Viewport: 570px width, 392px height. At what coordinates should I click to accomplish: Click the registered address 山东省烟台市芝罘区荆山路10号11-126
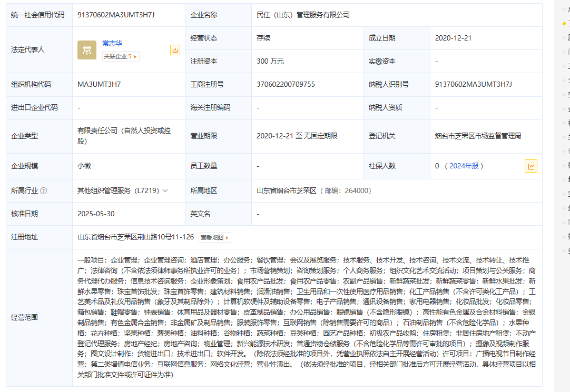coord(135,237)
